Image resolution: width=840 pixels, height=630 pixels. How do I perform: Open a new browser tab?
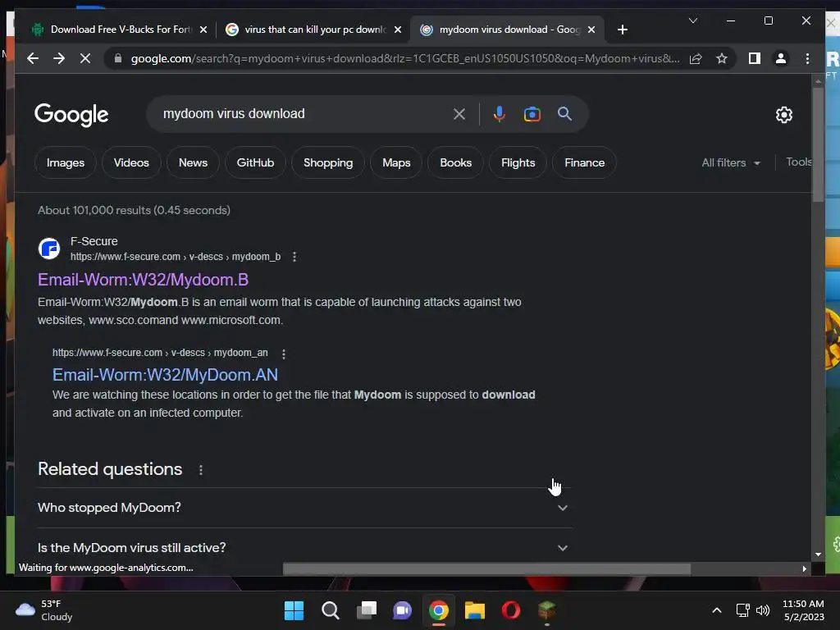pos(622,30)
